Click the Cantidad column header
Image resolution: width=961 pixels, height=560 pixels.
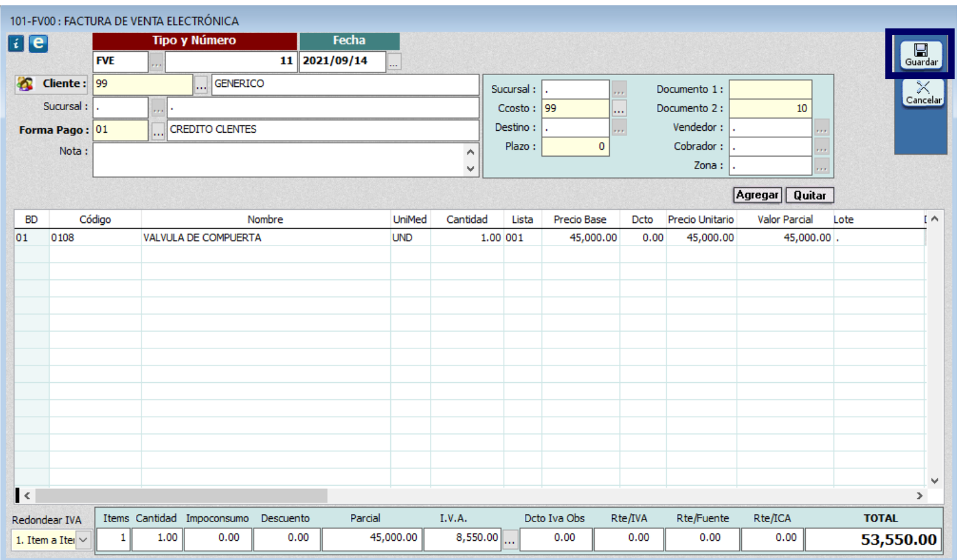pos(467,220)
